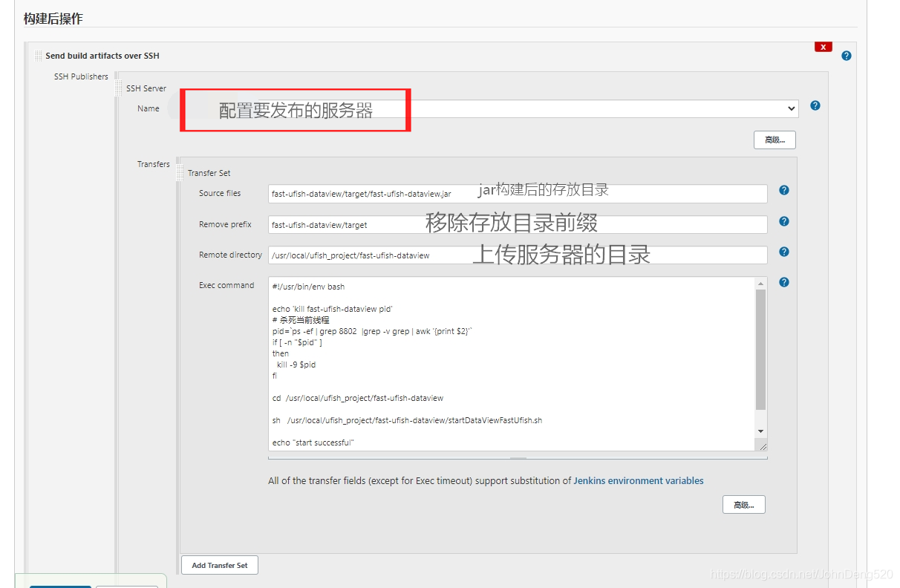
Task: Click the startDataViewFastUfish.sh script line
Action: coord(407,420)
